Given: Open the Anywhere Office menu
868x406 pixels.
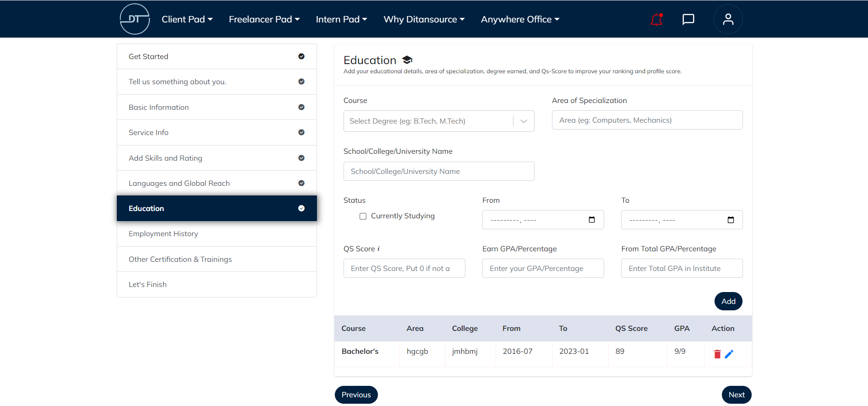Looking at the screenshot, I should (520, 19).
